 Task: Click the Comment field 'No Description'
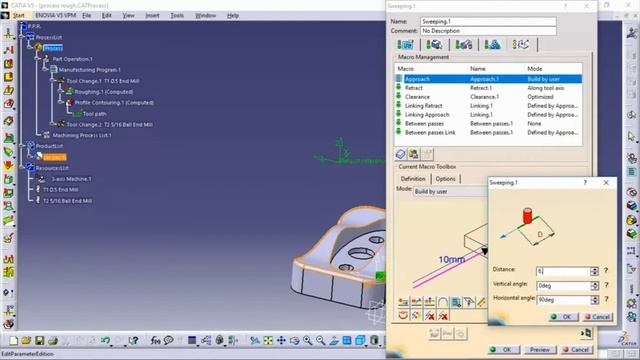[x=488, y=31]
